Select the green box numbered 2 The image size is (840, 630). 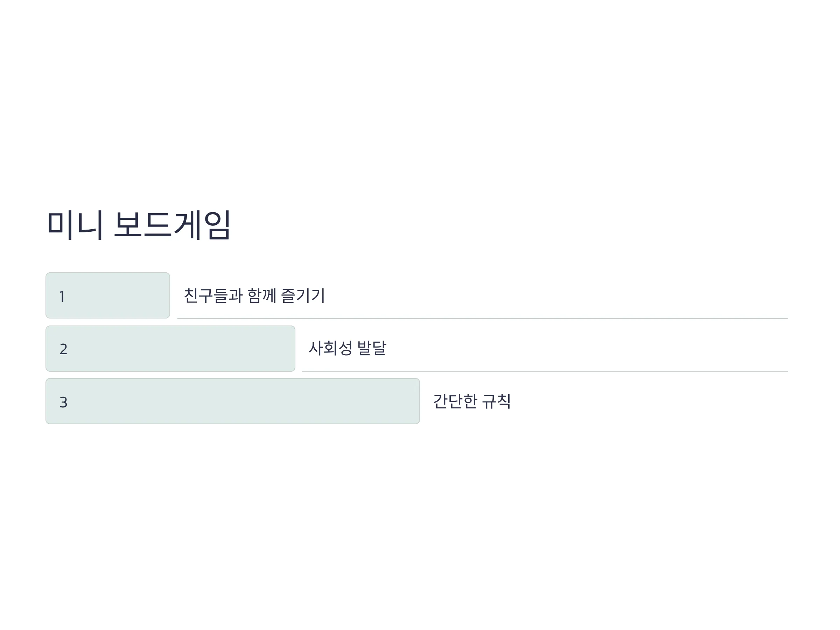click(x=170, y=349)
